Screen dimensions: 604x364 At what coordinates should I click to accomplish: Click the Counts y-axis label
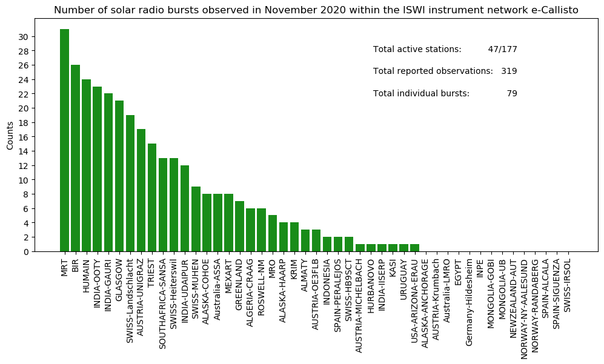10,136
